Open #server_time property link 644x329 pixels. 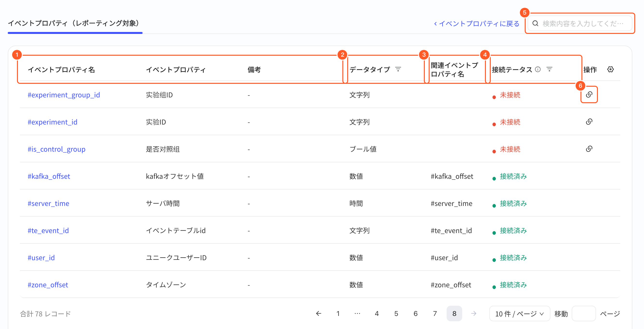click(x=48, y=203)
